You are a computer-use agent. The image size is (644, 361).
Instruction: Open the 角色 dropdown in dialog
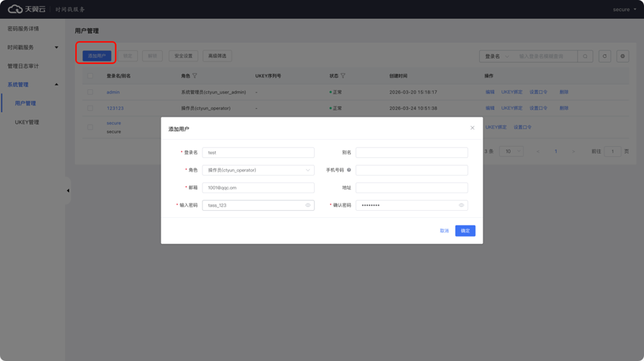pyautogui.click(x=259, y=170)
